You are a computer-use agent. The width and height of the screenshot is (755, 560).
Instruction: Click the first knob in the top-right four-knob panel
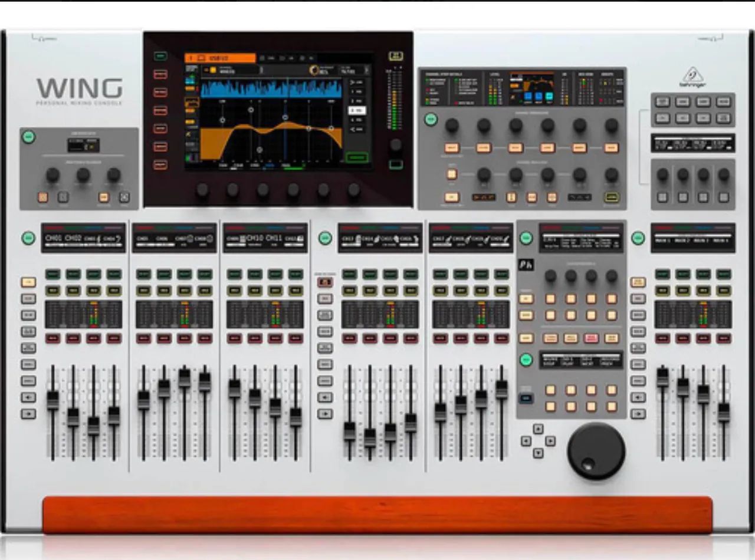(x=662, y=175)
